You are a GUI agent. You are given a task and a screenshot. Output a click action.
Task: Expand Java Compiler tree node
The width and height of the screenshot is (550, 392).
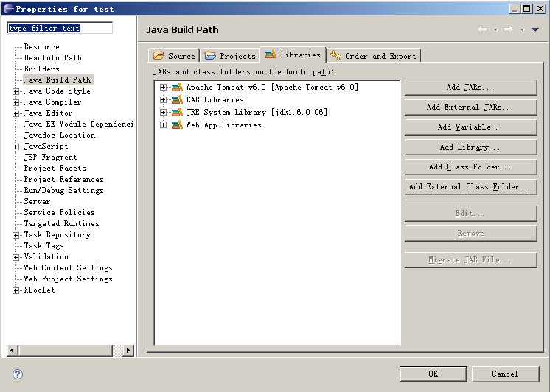pos(15,102)
